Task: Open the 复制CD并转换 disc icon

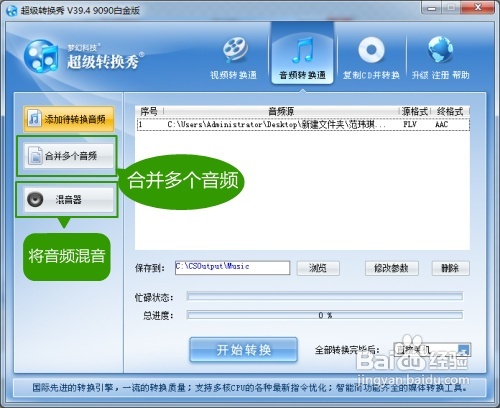Action: pyautogui.click(x=371, y=50)
